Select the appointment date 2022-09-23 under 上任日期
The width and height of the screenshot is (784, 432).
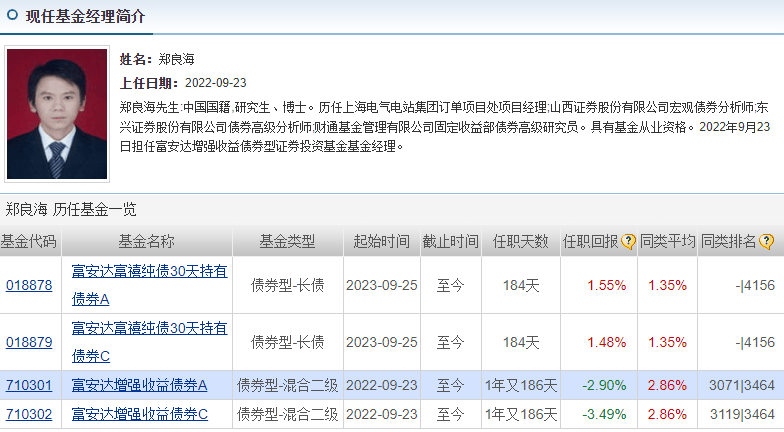[216, 83]
